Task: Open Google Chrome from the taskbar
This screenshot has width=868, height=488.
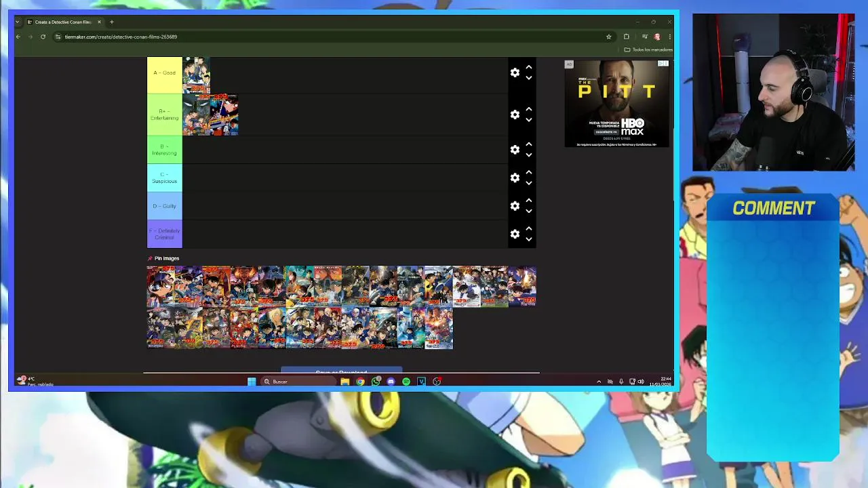Action: (360, 382)
